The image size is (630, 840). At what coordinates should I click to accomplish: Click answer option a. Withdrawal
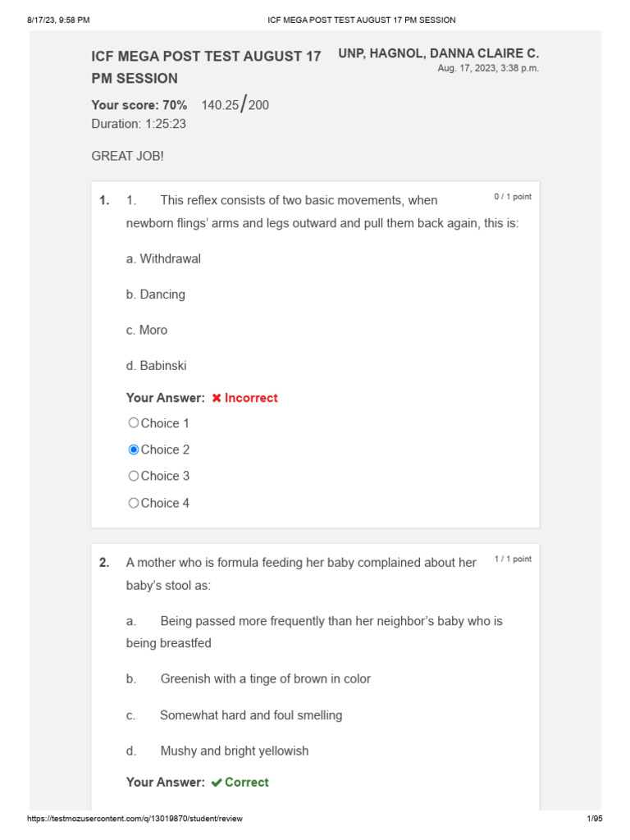[163, 258]
